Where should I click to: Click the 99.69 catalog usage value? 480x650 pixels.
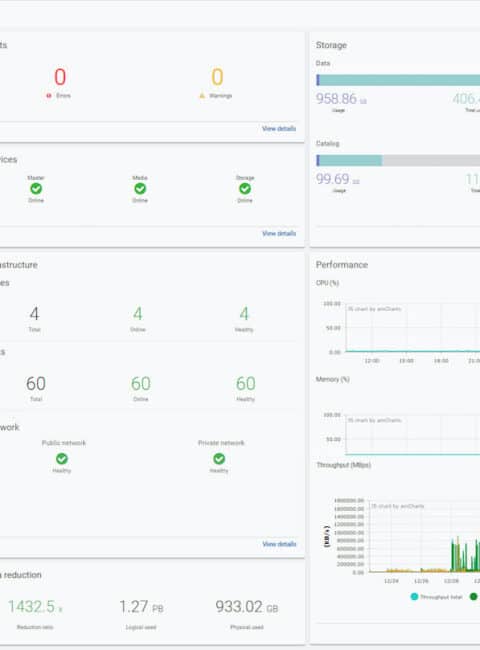(x=337, y=179)
